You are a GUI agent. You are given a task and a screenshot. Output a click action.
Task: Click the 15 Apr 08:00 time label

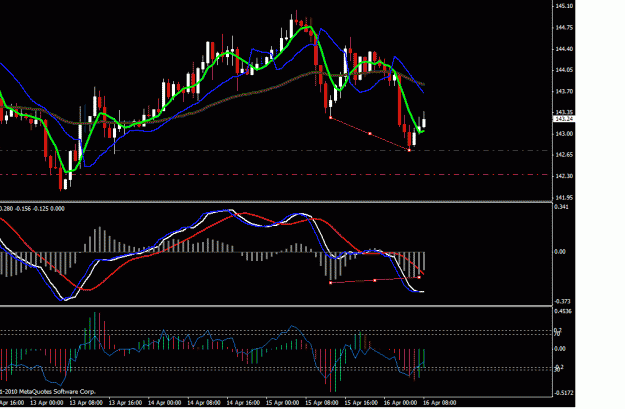[x=322, y=403]
